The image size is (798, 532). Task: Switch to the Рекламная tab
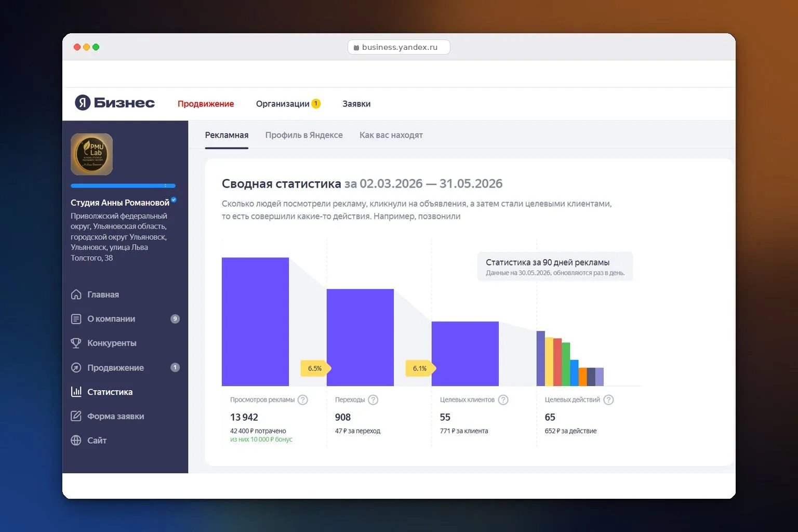point(227,135)
